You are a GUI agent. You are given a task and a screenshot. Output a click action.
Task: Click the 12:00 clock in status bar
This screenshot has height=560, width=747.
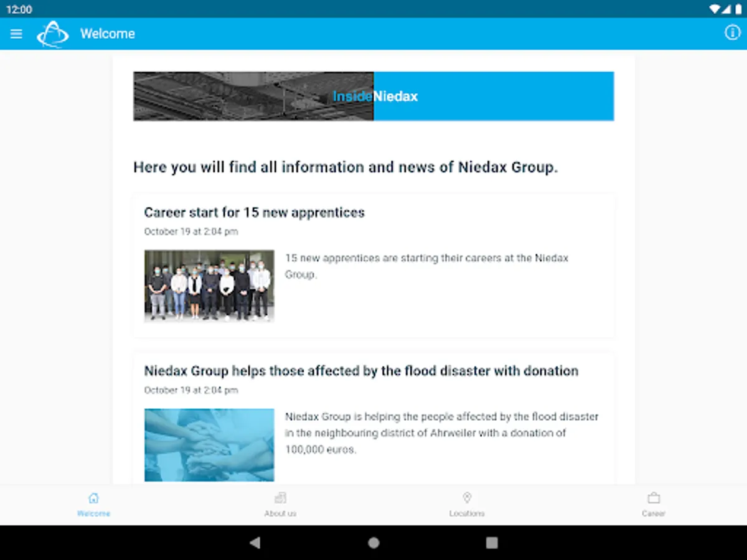click(x=19, y=9)
